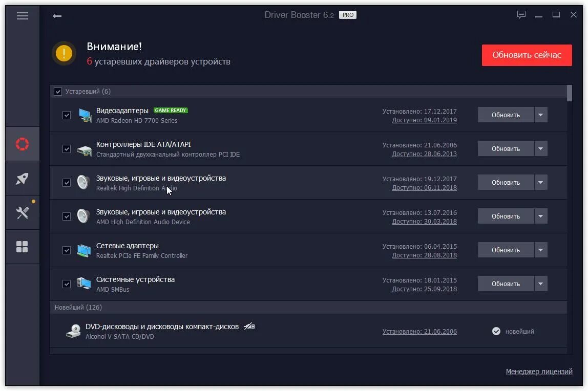Open Доступно: 28.06.2013 link
588x391 pixels.
tap(425, 154)
